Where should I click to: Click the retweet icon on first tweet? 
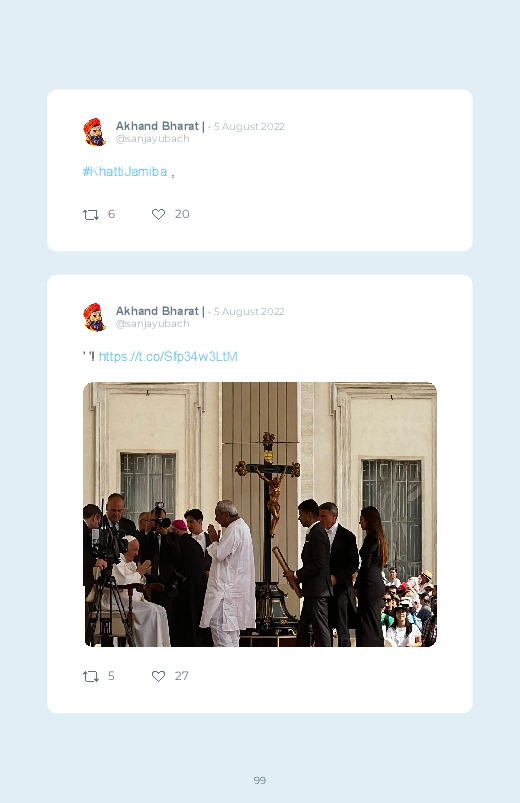pyautogui.click(x=91, y=215)
